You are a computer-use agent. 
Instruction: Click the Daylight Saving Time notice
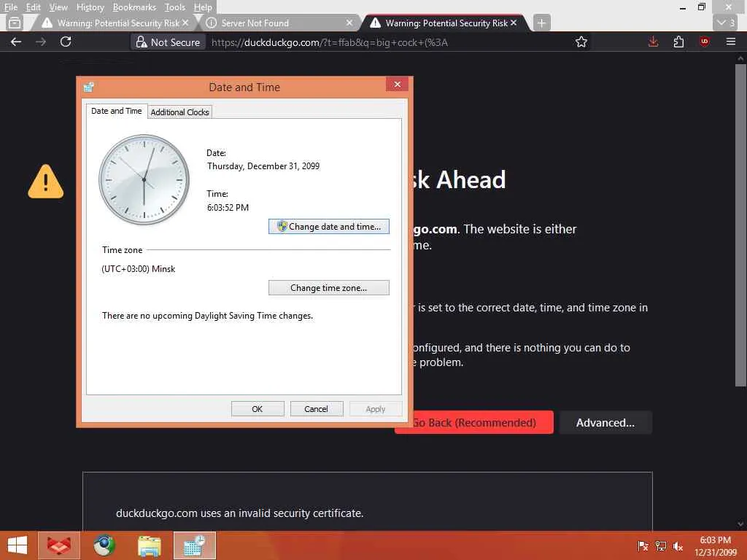[207, 316]
